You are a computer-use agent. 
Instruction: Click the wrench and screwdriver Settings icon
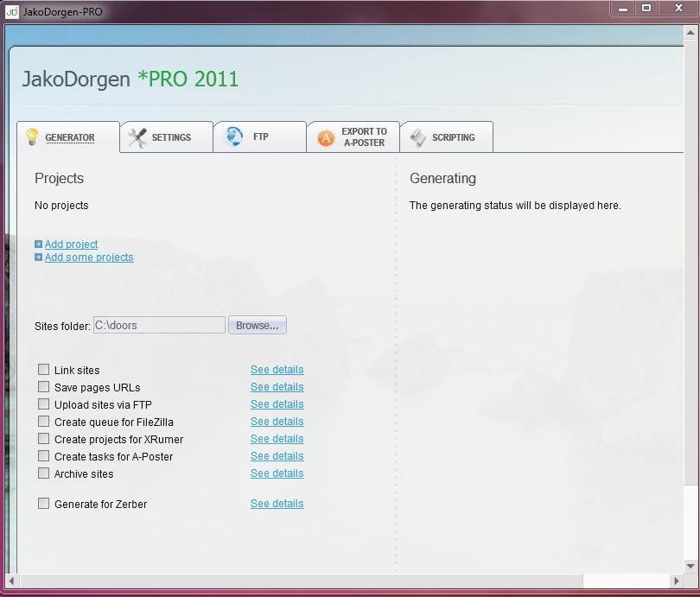pos(137,137)
